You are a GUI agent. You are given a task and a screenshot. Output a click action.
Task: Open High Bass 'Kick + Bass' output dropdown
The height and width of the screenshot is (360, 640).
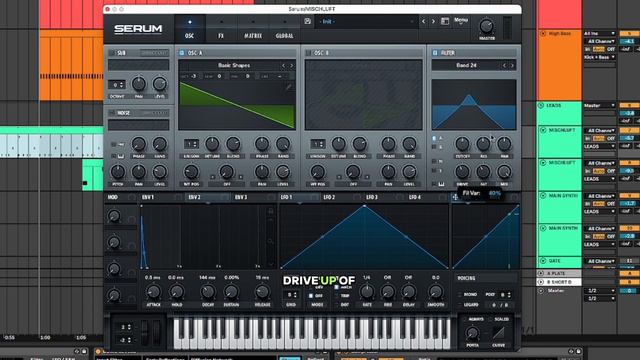pyautogui.click(x=599, y=57)
